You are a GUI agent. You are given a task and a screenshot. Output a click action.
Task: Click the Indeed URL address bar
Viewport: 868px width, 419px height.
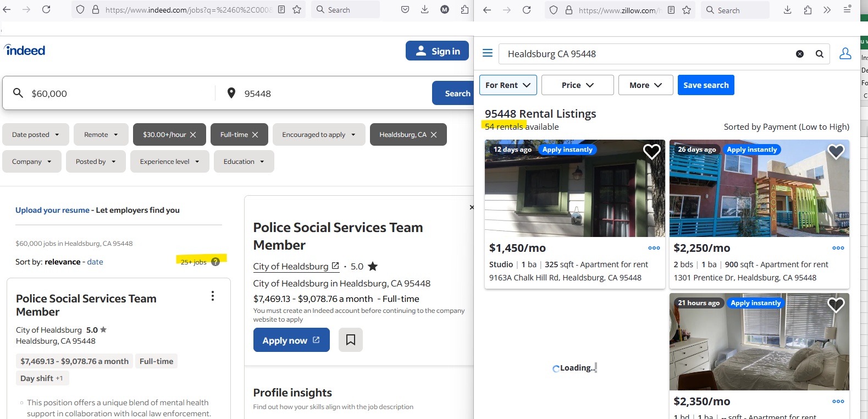pos(189,9)
